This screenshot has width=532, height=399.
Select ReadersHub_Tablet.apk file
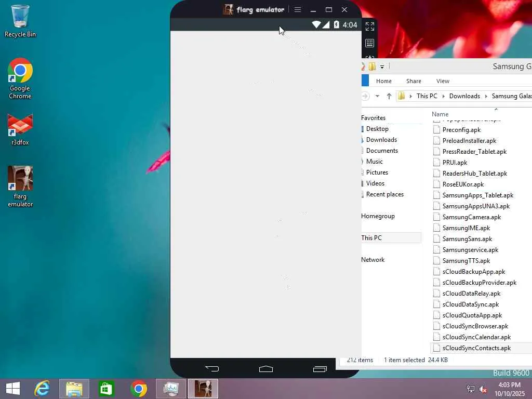pyautogui.click(x=475, y=174)
